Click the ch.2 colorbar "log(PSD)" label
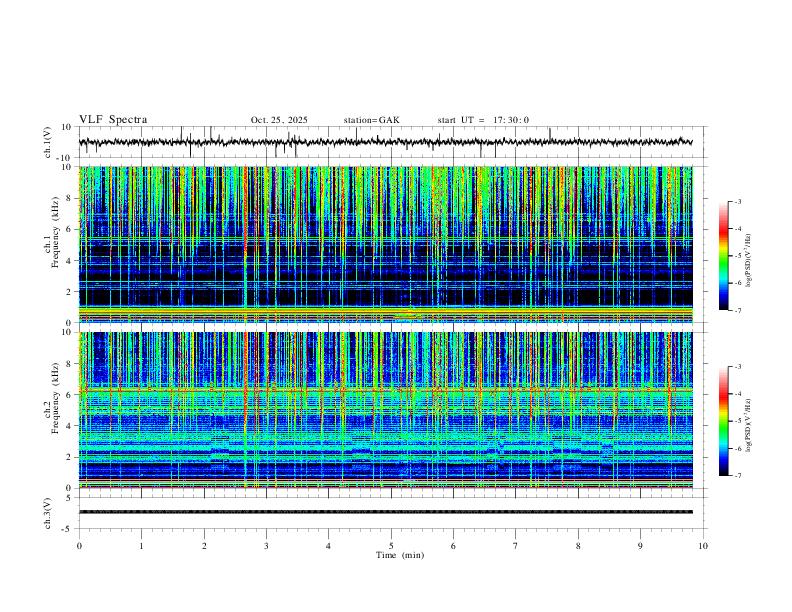 point(748,426)
